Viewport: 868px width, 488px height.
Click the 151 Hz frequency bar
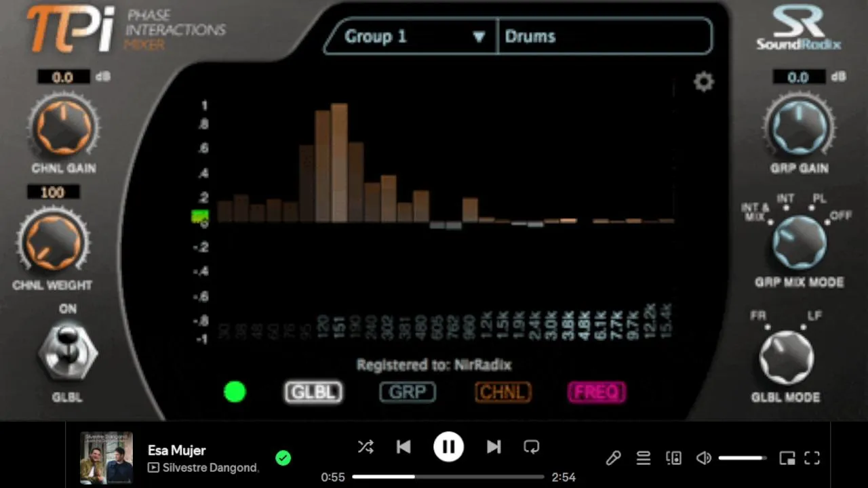click(340, 163)
